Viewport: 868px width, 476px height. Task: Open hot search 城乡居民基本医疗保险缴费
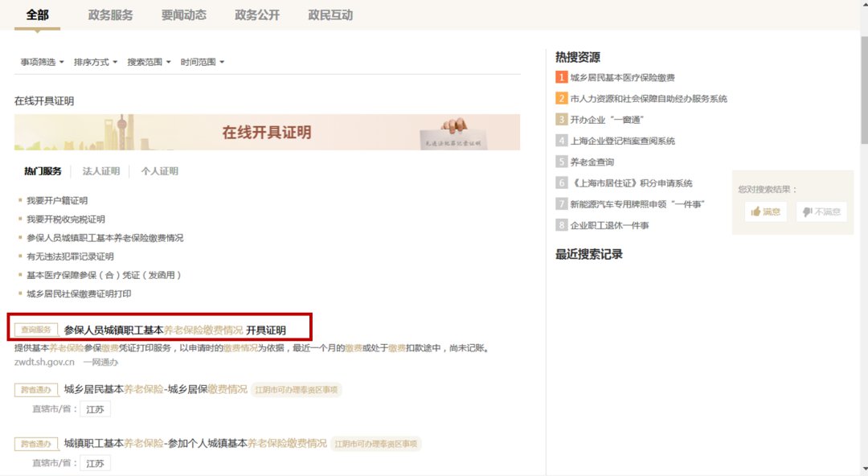click(622, 77)
